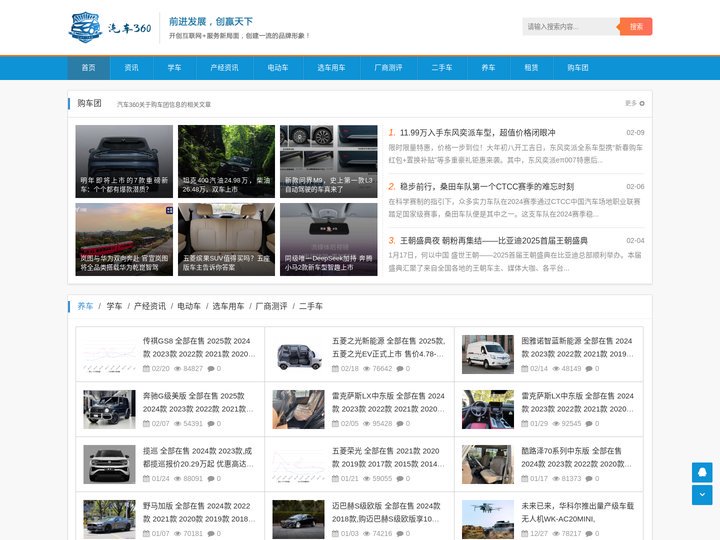
Task: Click 图雅诺 white van thumbnail
Action: pyautogui.click(x=488, y=354)
